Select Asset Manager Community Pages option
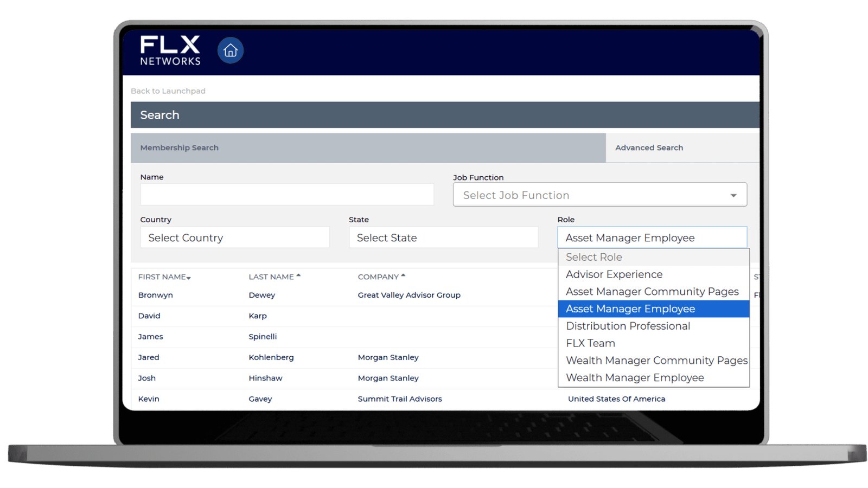The height and width of the screenshot is (488, 868). (652, 292)
